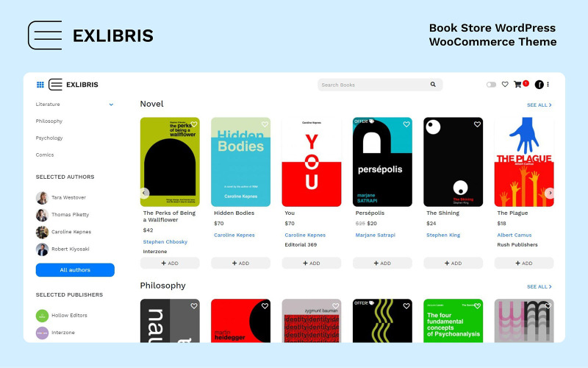Viewport: 588px width, 368px height.
Task: Open the Persépolis cover thumbnail
Action: 382,162
